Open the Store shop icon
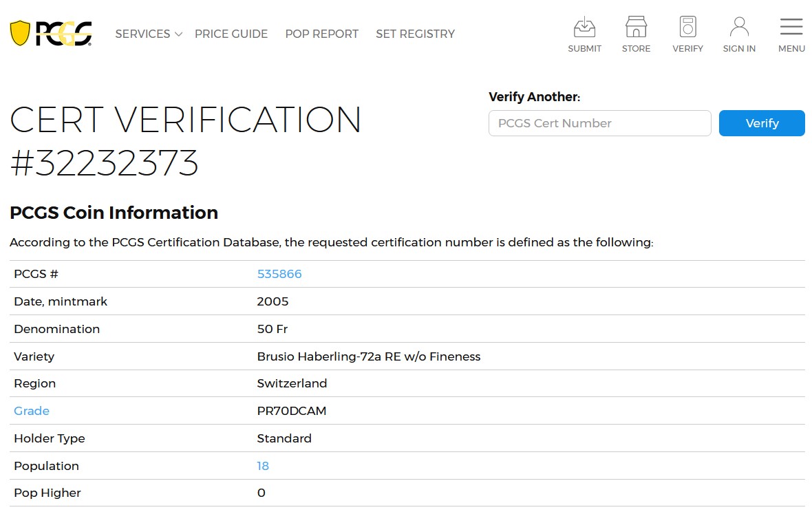The width and height of the screenshot is (812, 523). [x=636, y=28]
